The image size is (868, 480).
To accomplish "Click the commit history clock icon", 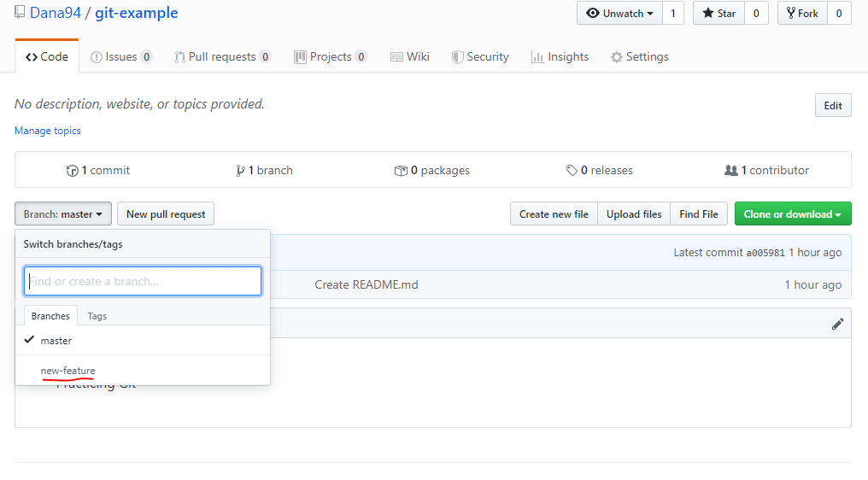I will pos(72,171).
